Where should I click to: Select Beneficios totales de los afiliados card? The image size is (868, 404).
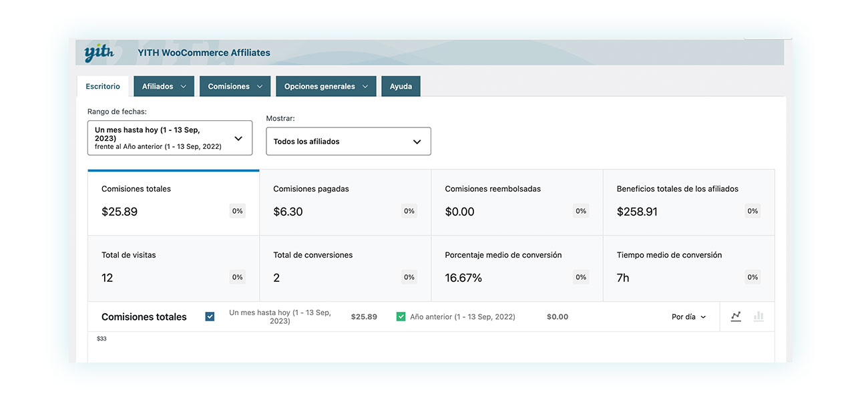point(689,202)
